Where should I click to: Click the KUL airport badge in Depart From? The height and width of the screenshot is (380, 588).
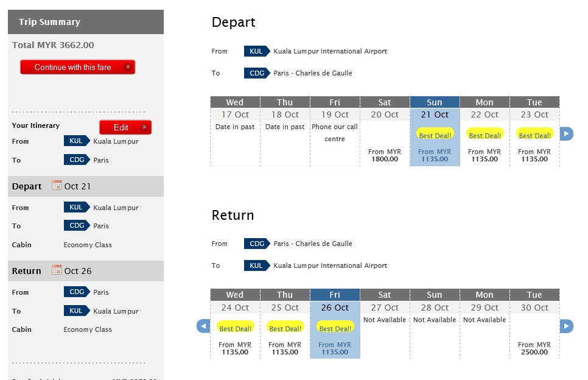(256, 51)
